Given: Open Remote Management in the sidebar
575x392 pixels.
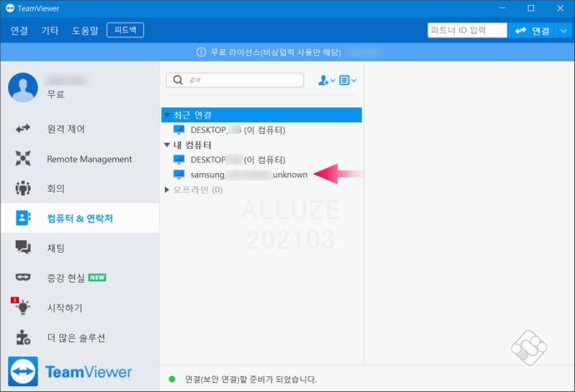Looking at the screenshot, I should (80, 159).
